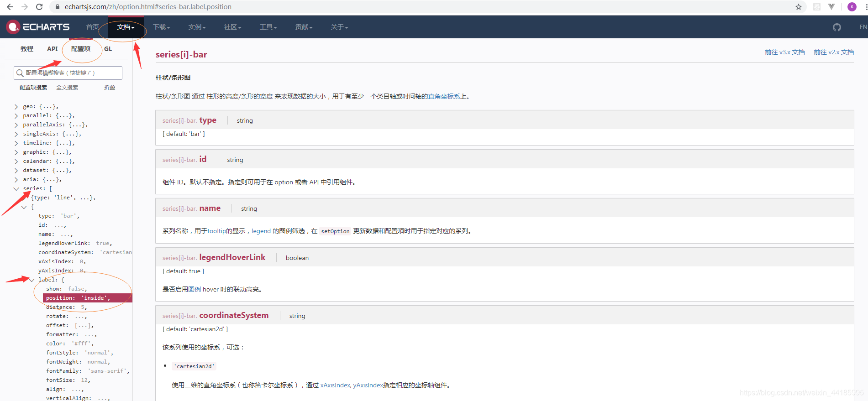Image resolution: width=868 pixels, height=401 pixels.
Task: Open the 贡献 dropdown menu
Action: pos(304,27)
